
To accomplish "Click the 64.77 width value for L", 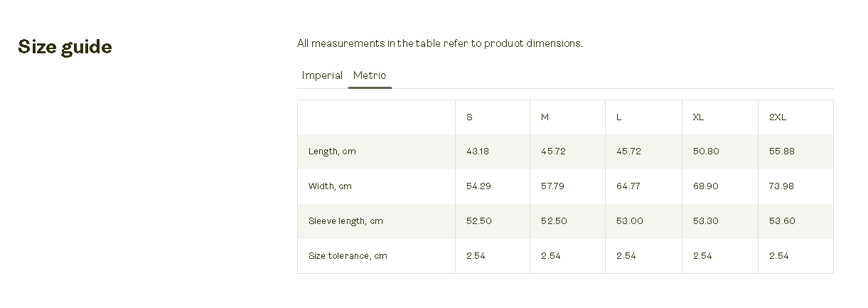I will [628, 186].
